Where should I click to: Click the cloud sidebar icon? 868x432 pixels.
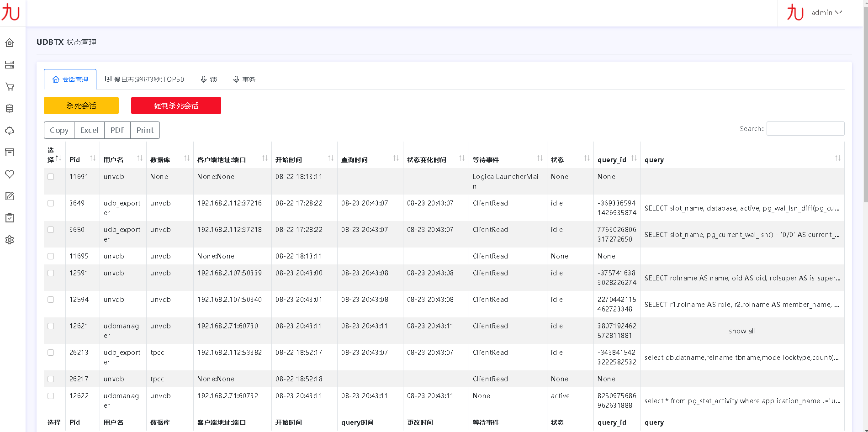[x=10, y=131]
